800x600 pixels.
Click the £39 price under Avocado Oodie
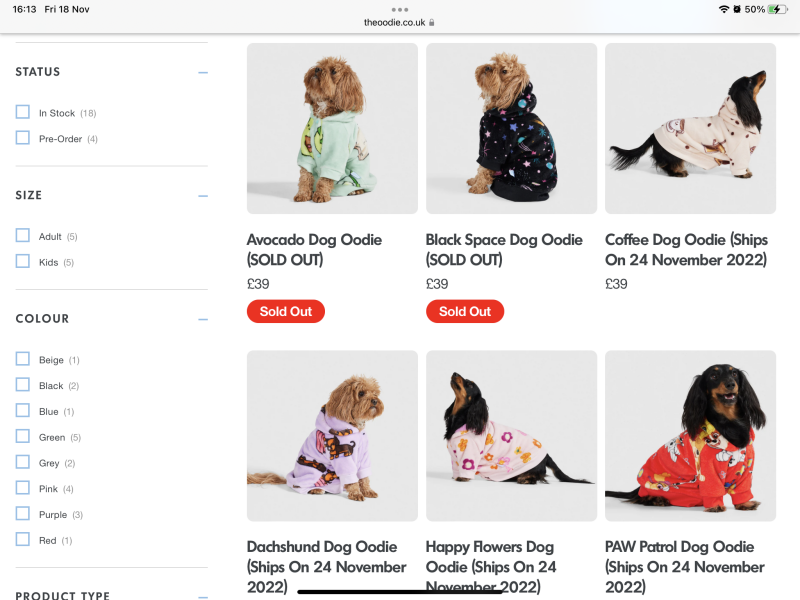click(x=258, y=284)
